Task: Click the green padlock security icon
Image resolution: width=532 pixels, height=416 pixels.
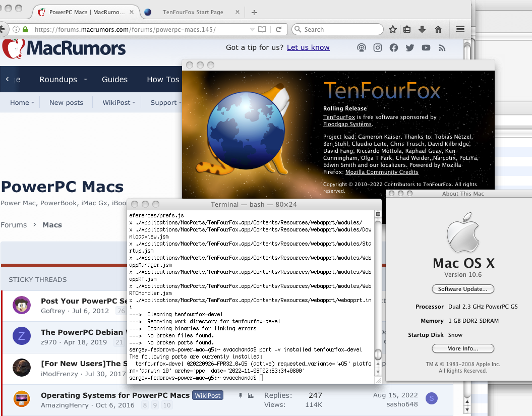Action: [x=25, y=29]
